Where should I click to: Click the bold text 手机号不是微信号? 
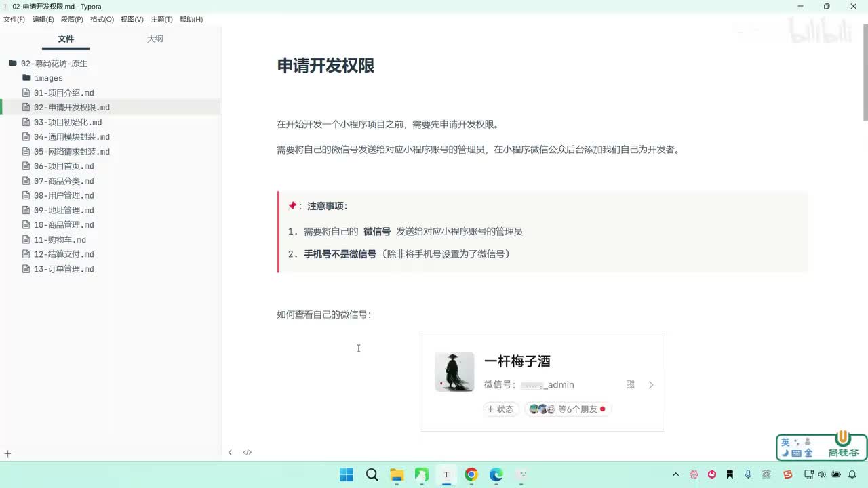point(340,254)
